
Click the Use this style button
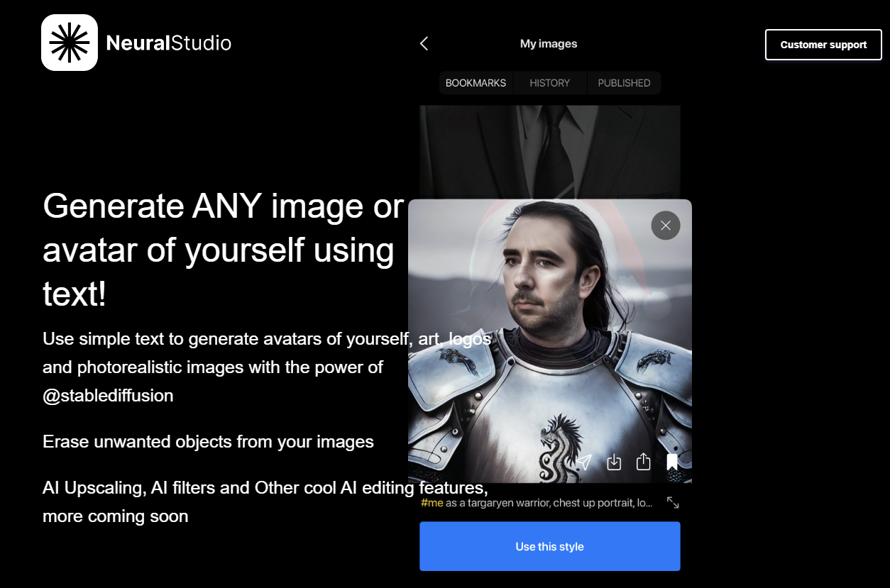click(x=550, y=546)
